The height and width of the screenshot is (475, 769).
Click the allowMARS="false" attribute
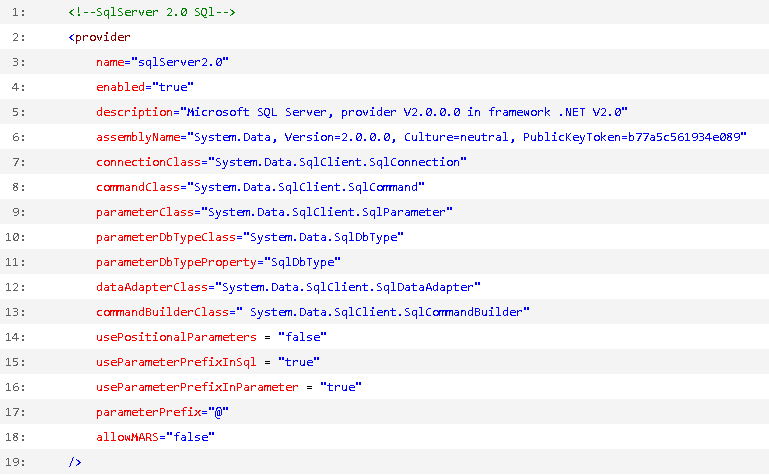[155, 437]
